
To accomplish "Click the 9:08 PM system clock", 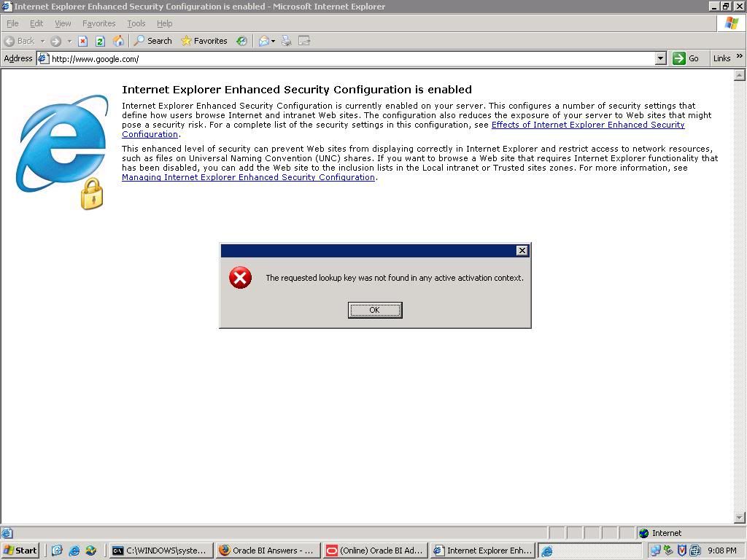I will [721, 551].
